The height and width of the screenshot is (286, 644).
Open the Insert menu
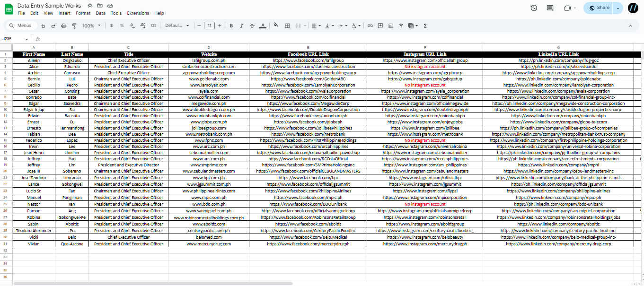(x=64, y=13)
